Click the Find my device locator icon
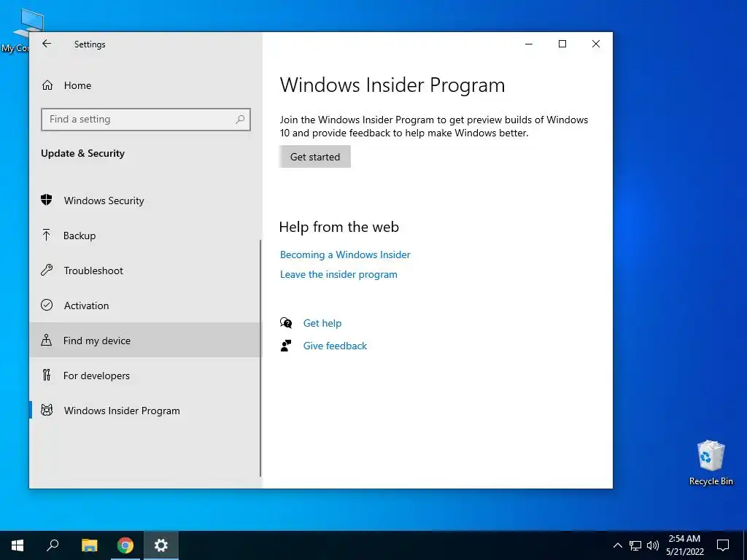The width and height of the screenshot is (747, 560). point(46,340)
